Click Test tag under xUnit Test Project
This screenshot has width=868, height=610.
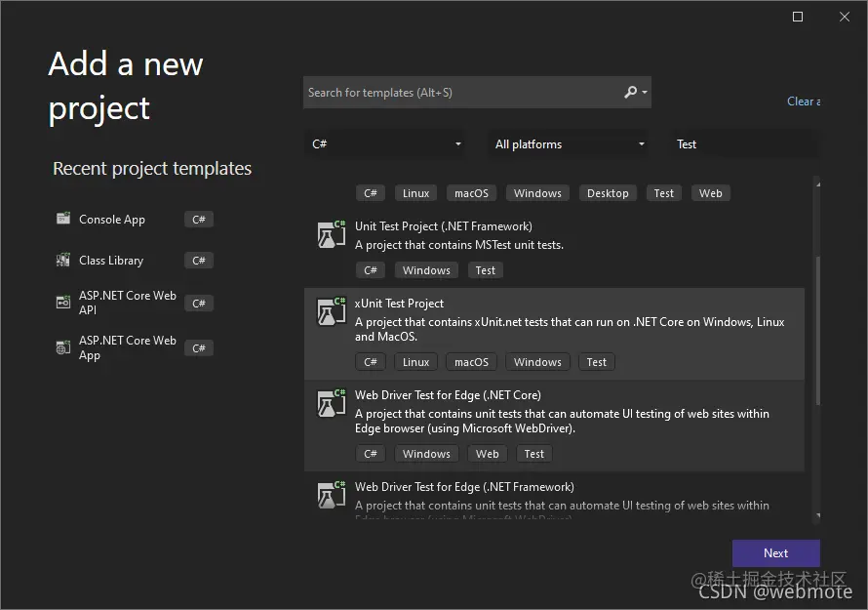[x=596, y=362]
